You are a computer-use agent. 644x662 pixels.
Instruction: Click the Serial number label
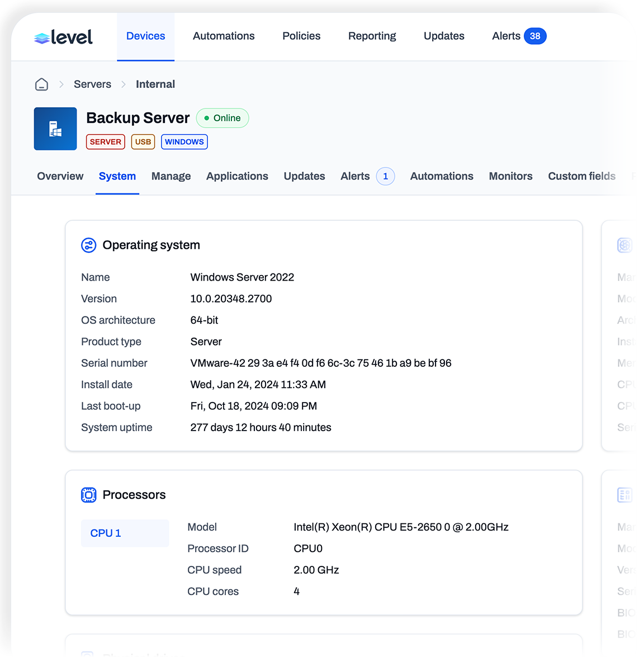pos(114,363)
